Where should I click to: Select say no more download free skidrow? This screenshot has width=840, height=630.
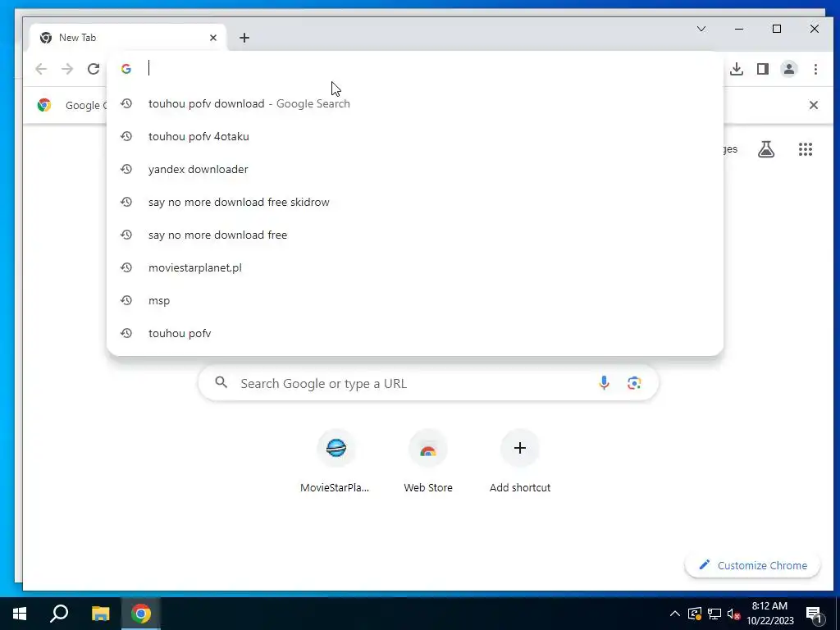(415, 202)
